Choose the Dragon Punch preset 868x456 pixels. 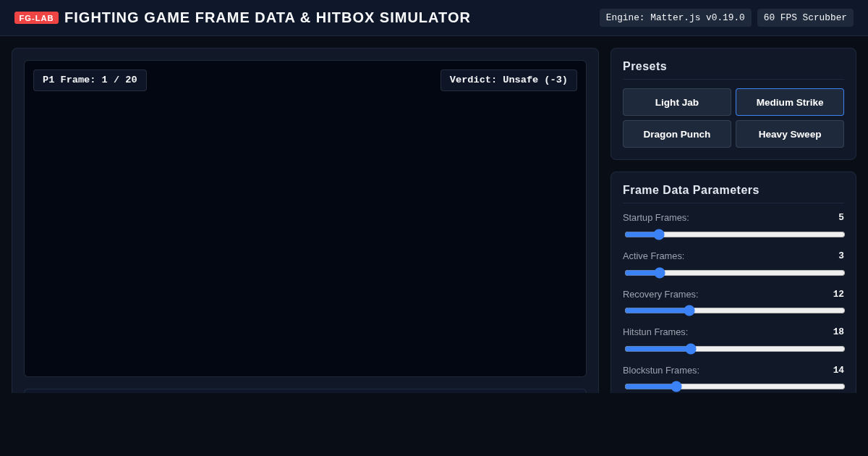pos(677,134)
